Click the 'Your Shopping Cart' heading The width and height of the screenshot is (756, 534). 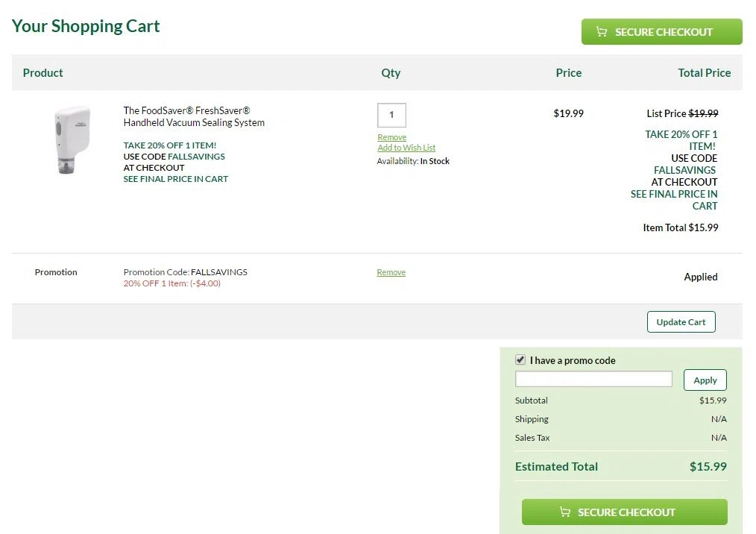tap(86, 26)
